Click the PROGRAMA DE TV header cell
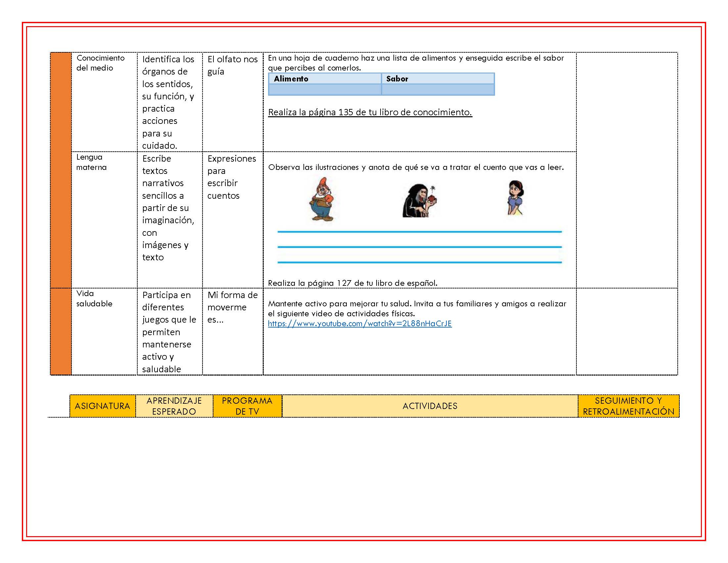 pyautogui.click(x=247, y=406)
